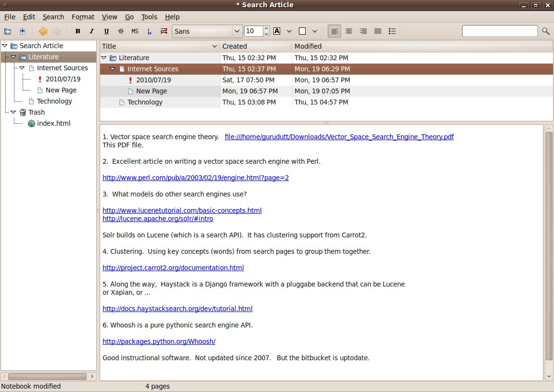This screenshot has height=392, width=554.
Task: Toggle italic text formatting
Action: point(92,31)
